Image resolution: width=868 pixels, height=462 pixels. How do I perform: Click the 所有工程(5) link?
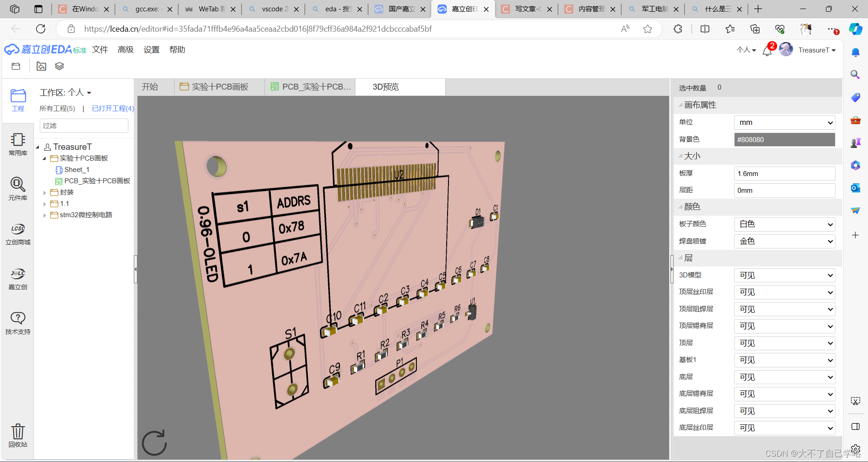(57, 109)
